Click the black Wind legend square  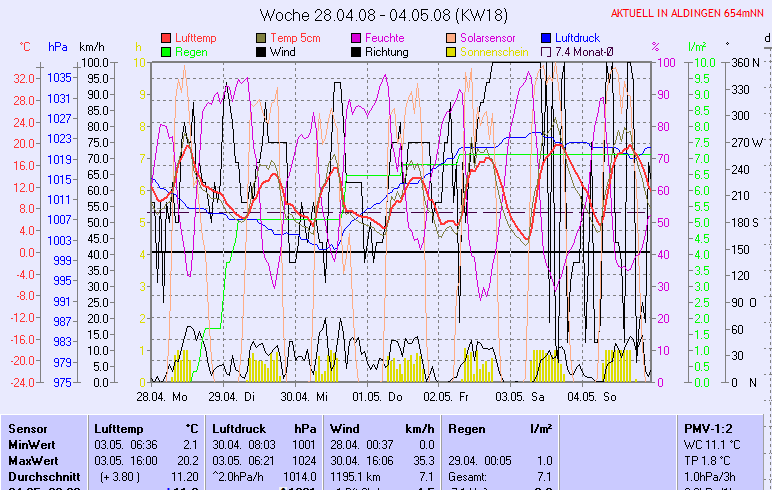click(262, 51)
